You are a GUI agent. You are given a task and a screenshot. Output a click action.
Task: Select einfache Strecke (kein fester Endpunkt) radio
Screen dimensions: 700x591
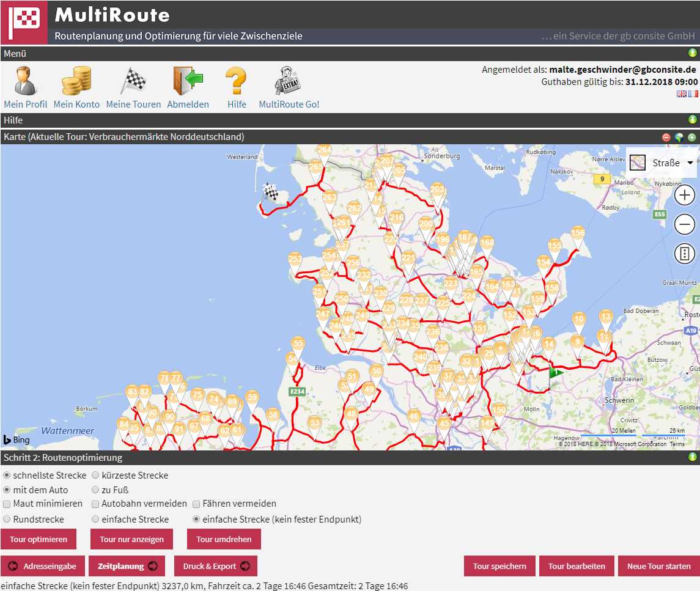click(x=196, y=519)
